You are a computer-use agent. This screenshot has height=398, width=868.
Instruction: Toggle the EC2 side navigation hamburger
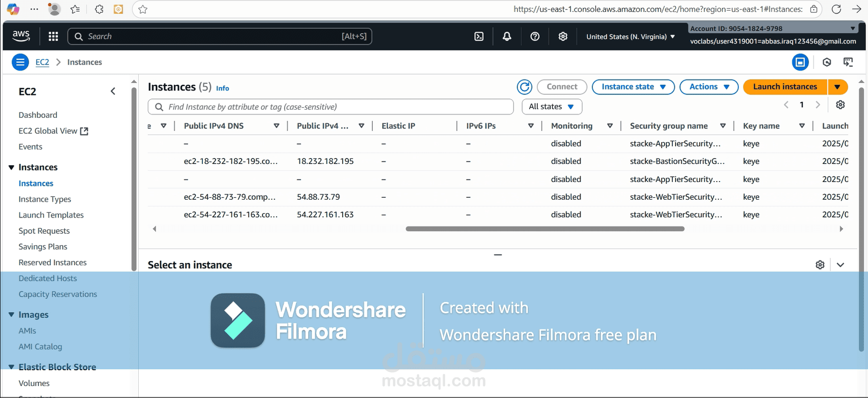tap(20, 62)
